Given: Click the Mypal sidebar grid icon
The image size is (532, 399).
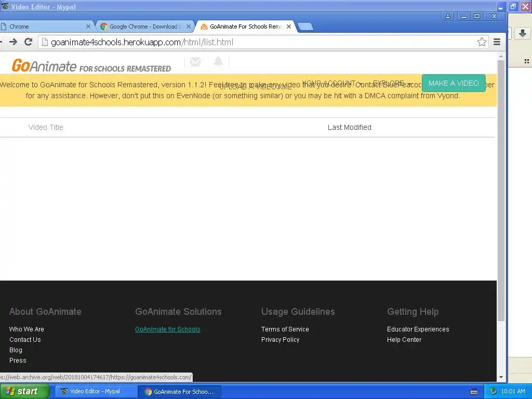Looking at the screenshot, I should pos(527,61).
